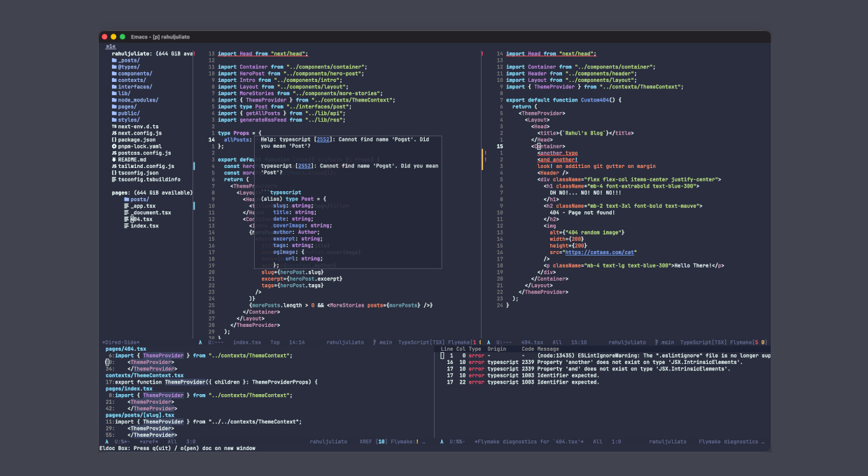Click the lambda icon in 404.tsx mode line
Image resolution: width=868 pixels, height=476 pixels.
[x=489, y=342]
